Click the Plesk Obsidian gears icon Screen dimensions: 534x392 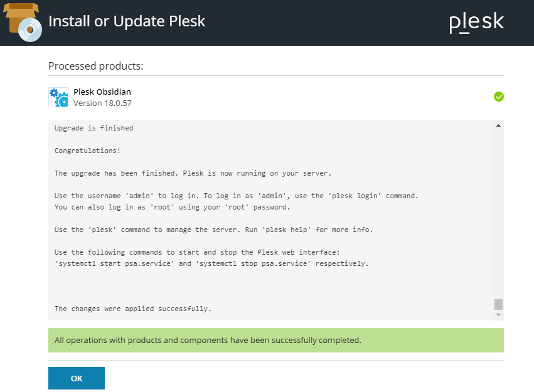pos(58,97)
